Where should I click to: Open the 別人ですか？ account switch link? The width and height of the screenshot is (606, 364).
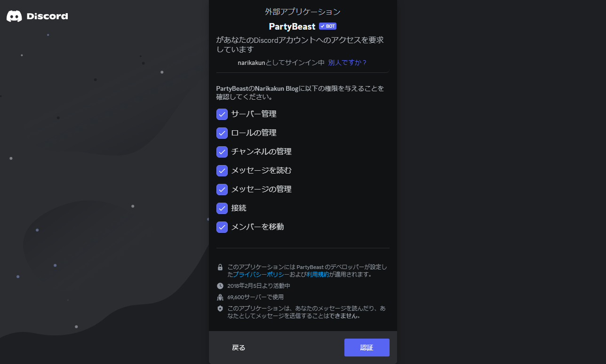point(347,62)
